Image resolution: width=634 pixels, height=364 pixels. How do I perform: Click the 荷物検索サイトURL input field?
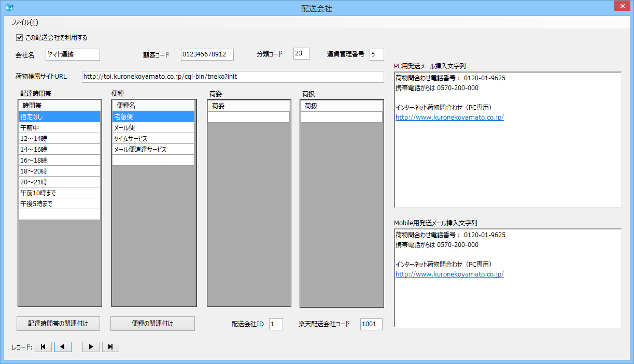pyautogui.click(x=233, y=77)
